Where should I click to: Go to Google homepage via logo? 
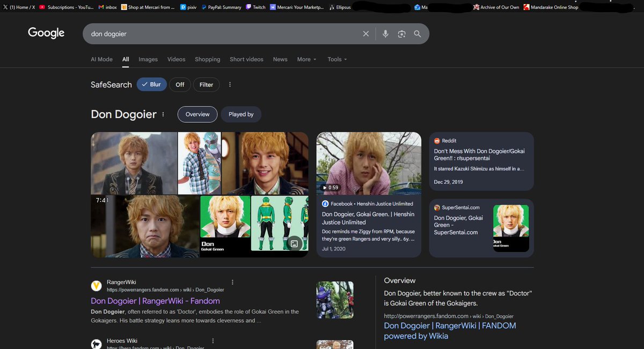[46, 33]
